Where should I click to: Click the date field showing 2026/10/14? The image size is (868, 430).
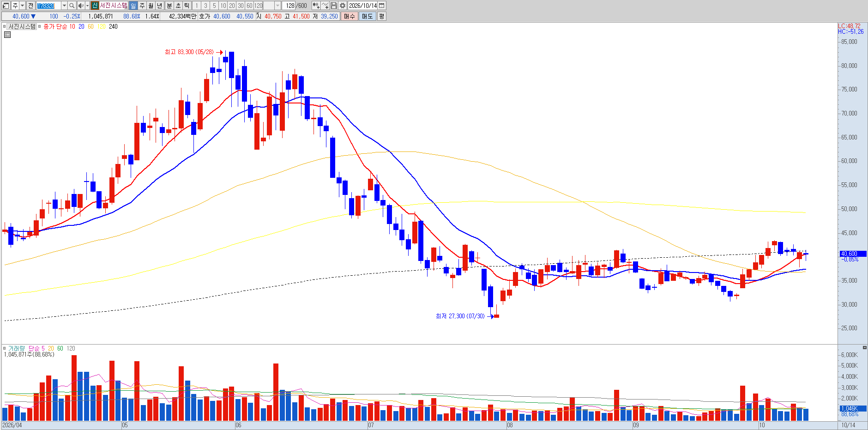click(x=363, y=6)
